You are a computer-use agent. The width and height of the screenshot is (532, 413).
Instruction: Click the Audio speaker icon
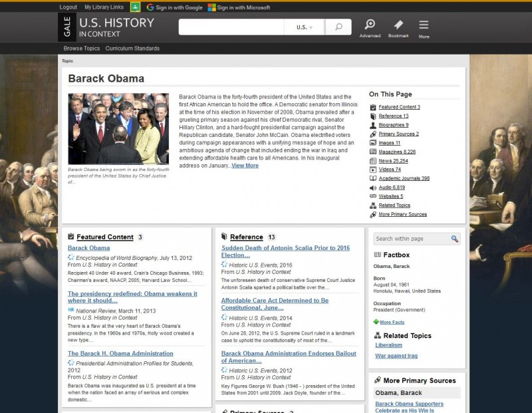pyautogui.click(x=373, y=188)
